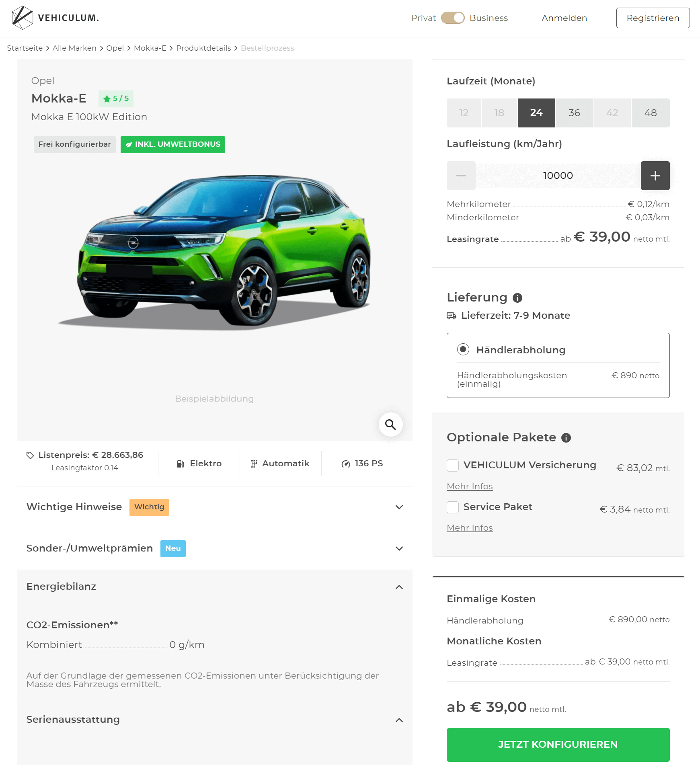Expand the Sonder-/Umweltprämien section

click(215, 549)
